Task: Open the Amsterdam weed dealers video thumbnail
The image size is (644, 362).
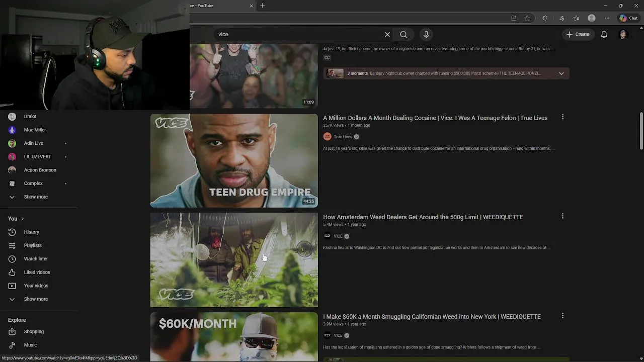Action: [x=234, y=260]
